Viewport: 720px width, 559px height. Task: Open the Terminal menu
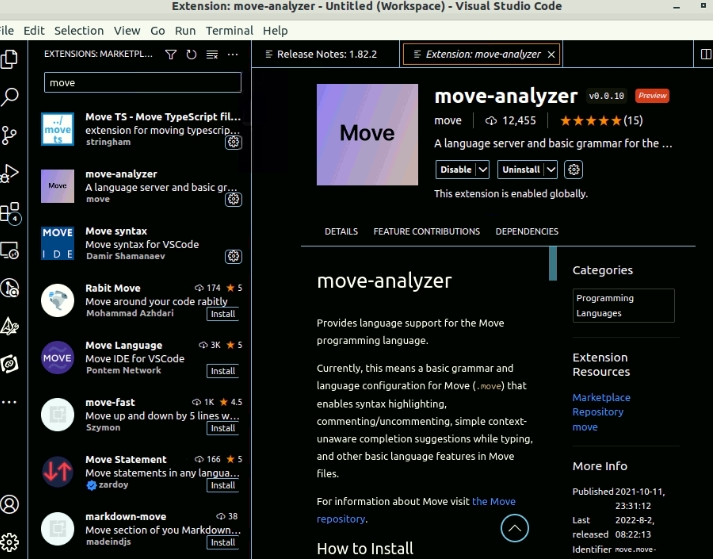[x=229, y=31]
